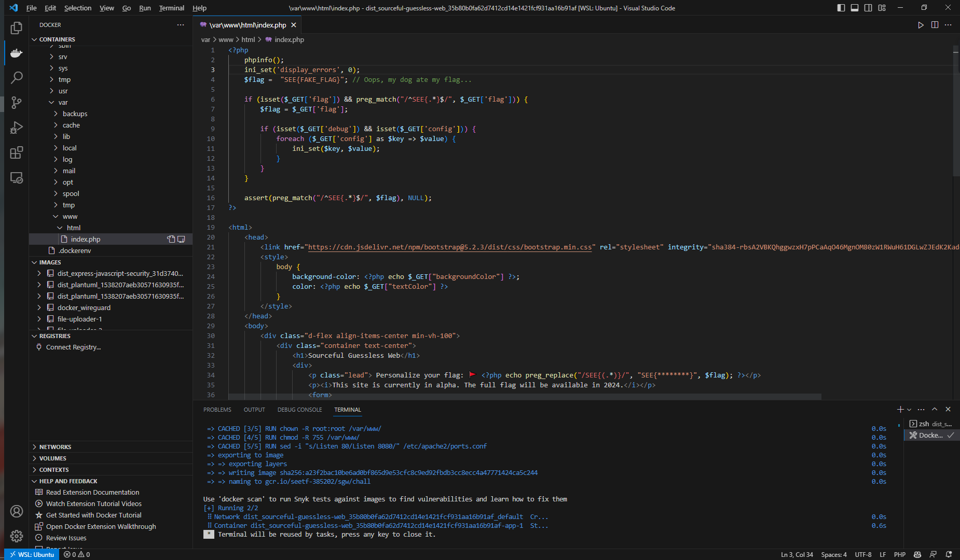Image resolution: width=960 pixels, height=560 pixels.
Task: Select the zsh terminal instance
Action: [x=931, y=424]
